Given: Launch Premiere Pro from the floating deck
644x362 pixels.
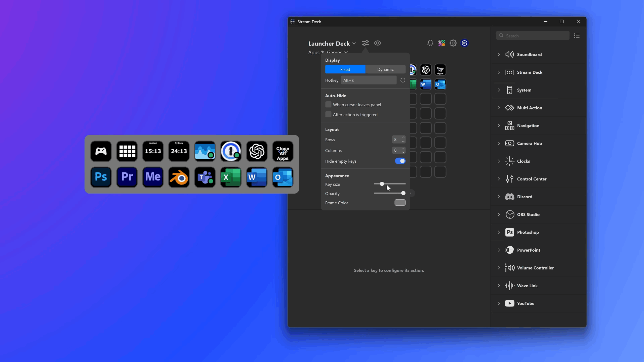Looking at the screenshot, I should (x=127, y=177).
